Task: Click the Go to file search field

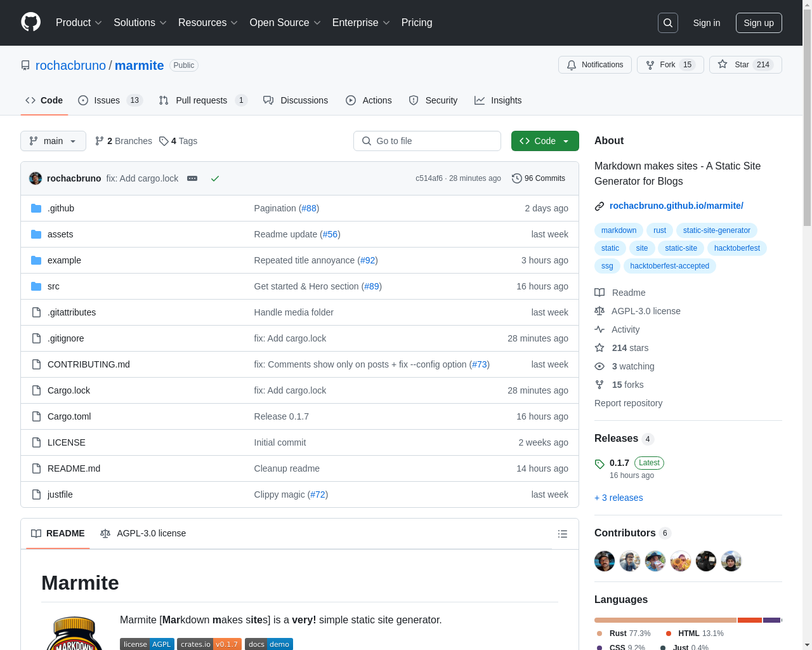Action: coord(427,141)
